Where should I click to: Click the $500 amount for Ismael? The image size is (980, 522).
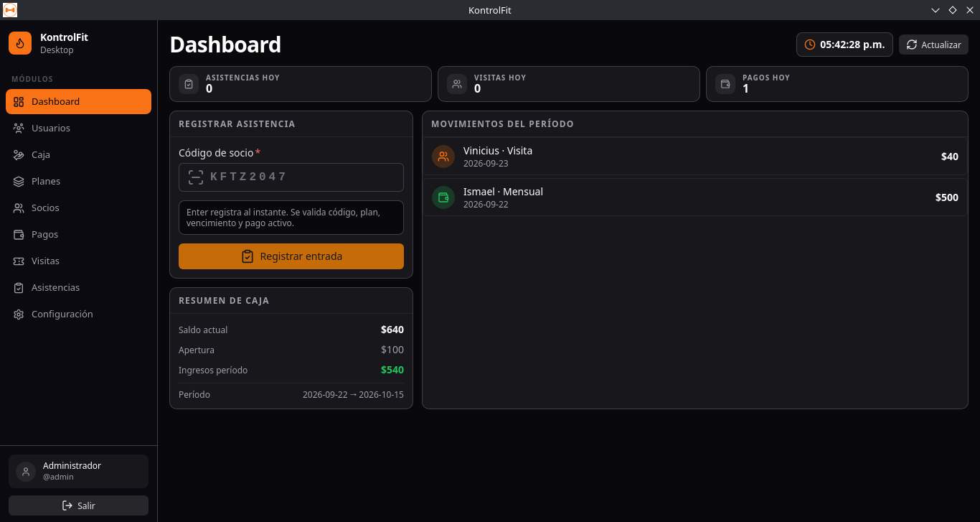(947, 198)
